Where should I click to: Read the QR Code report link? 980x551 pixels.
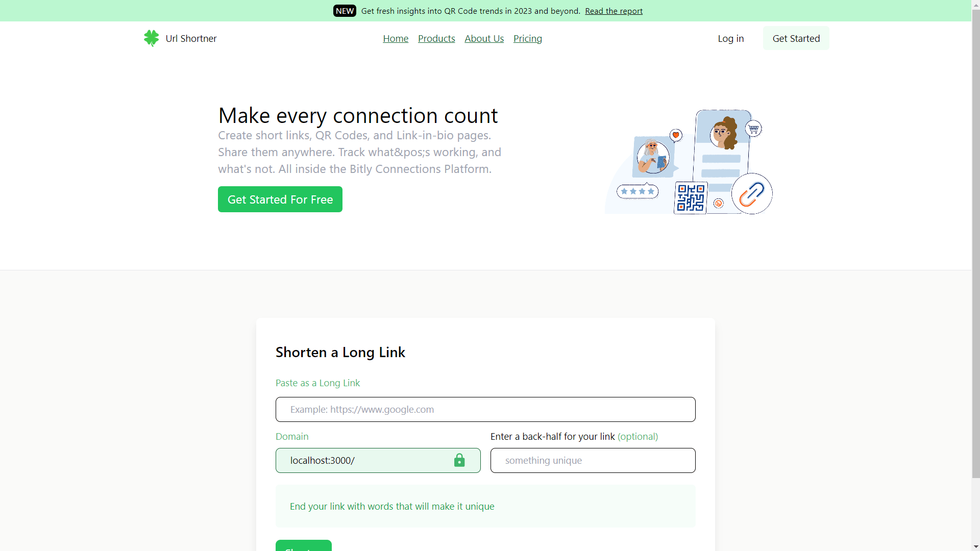[x=614, y=11]
